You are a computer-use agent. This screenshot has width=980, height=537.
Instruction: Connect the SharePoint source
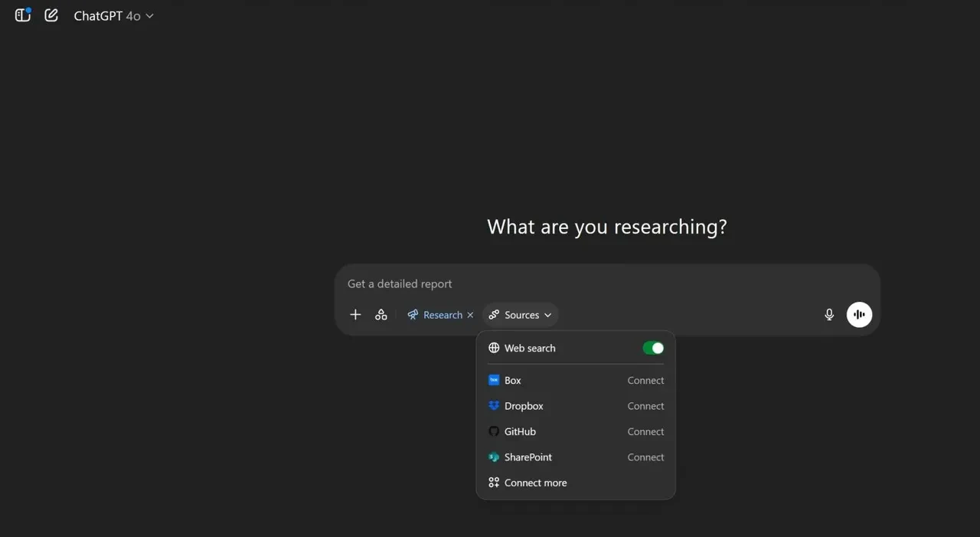645,457
